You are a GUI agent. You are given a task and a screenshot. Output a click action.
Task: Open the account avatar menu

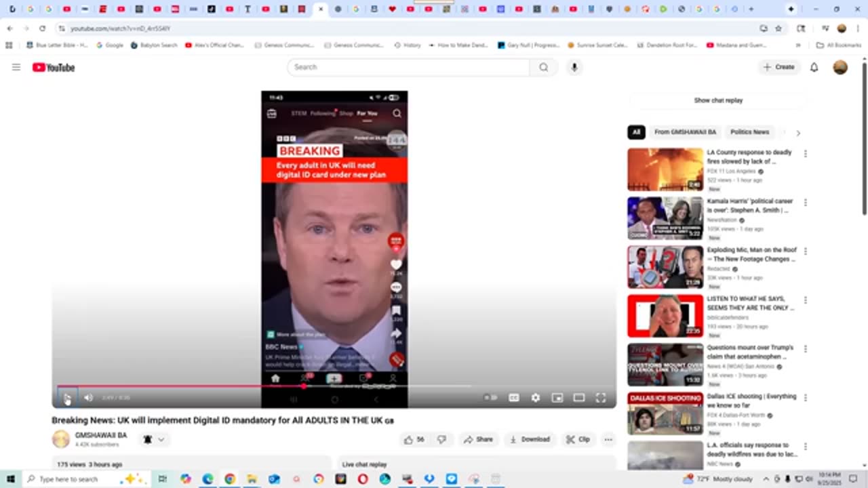[x=840, y=67]
